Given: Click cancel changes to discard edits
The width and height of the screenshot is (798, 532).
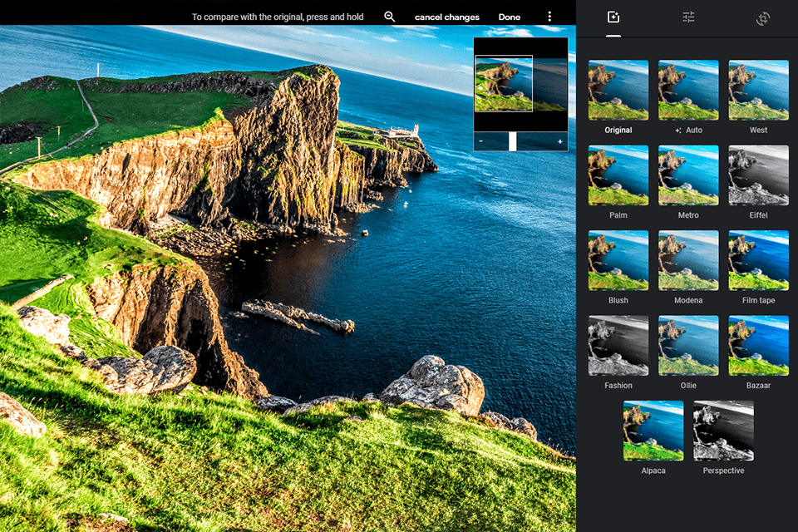Looking at the screenshot, I should tap(446, 16).
